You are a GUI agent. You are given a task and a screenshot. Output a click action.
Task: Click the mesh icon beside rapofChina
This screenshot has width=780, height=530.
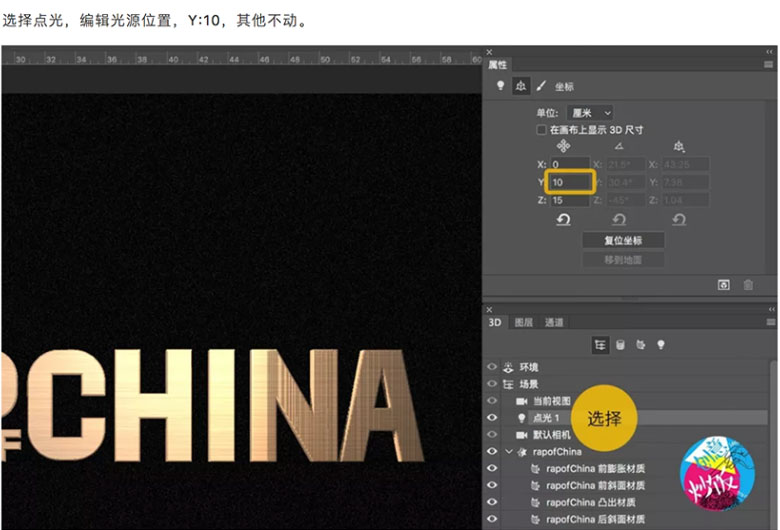click(522, 452)
